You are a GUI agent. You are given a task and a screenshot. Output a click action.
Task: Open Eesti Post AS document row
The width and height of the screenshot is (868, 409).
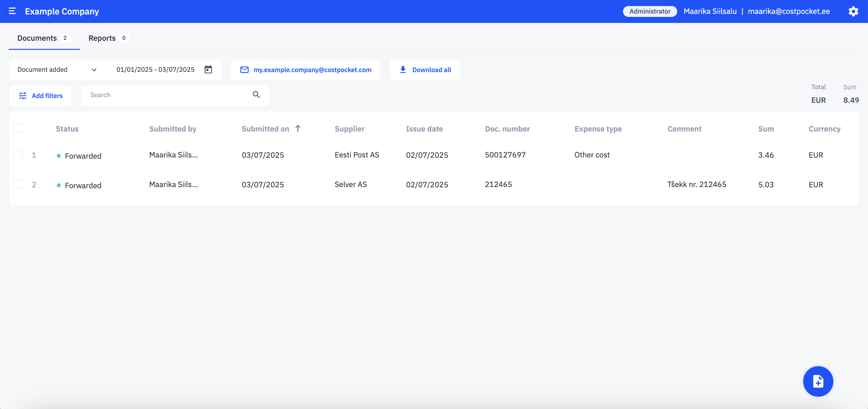point(434,155)
